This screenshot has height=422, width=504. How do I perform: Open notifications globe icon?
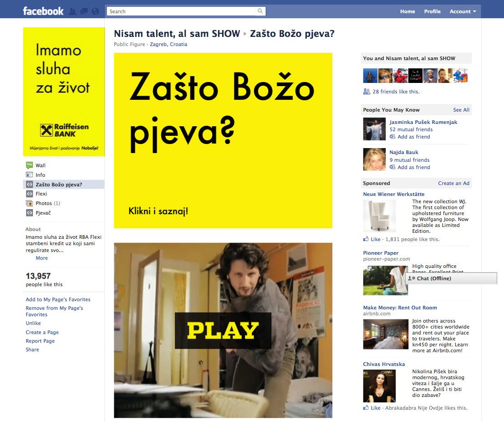click(95, 11)
